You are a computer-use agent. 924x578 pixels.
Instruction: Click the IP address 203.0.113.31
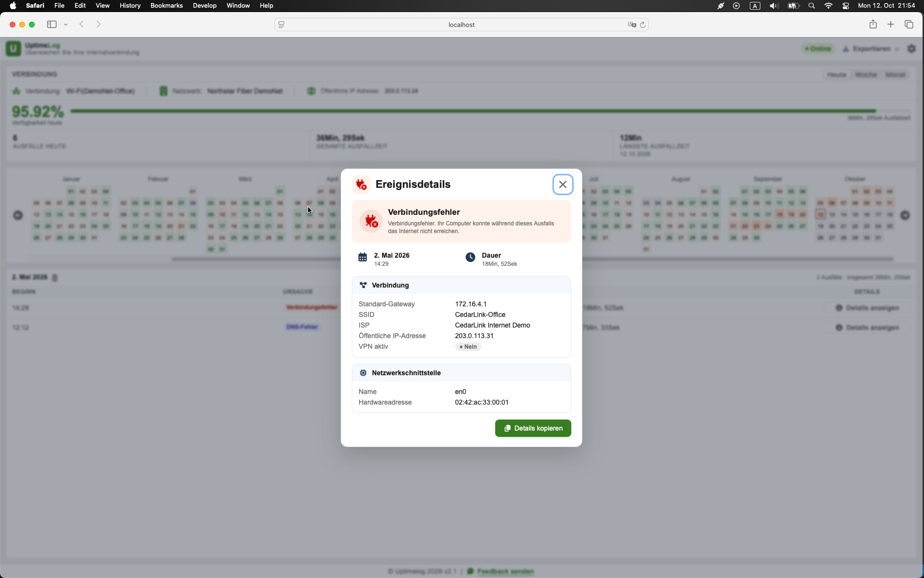(474, 336)
